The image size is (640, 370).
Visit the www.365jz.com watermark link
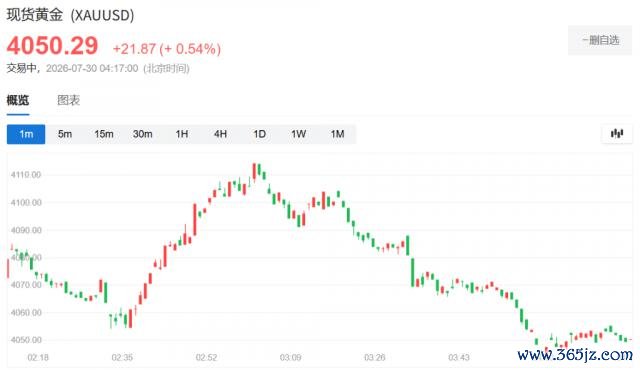[575, 354]
